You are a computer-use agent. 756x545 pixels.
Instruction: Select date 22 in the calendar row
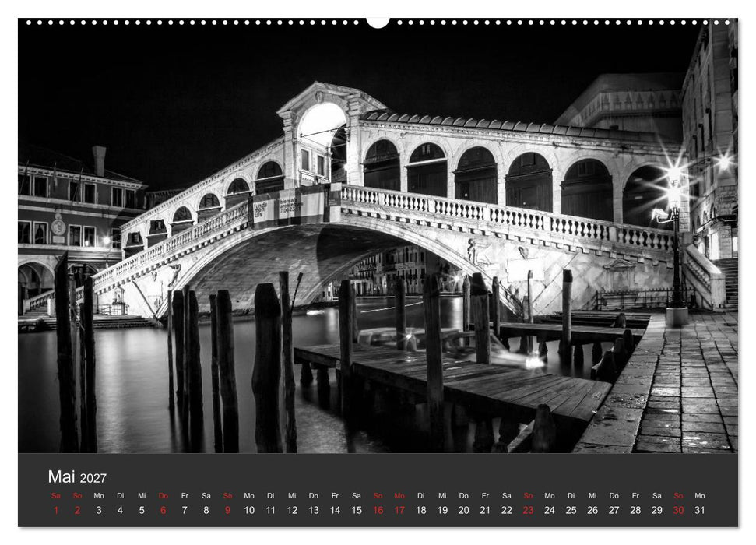pos(507,510)
